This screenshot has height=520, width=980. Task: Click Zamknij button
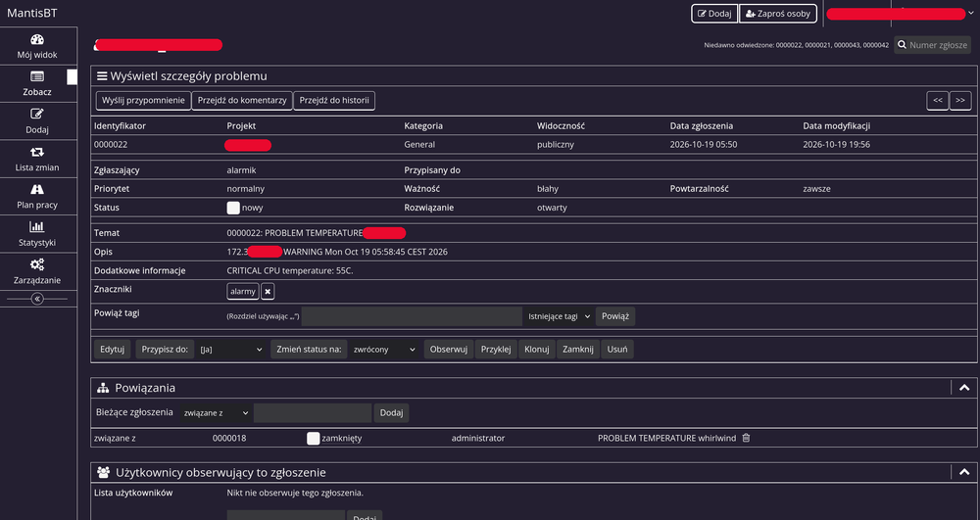(577, 350)
